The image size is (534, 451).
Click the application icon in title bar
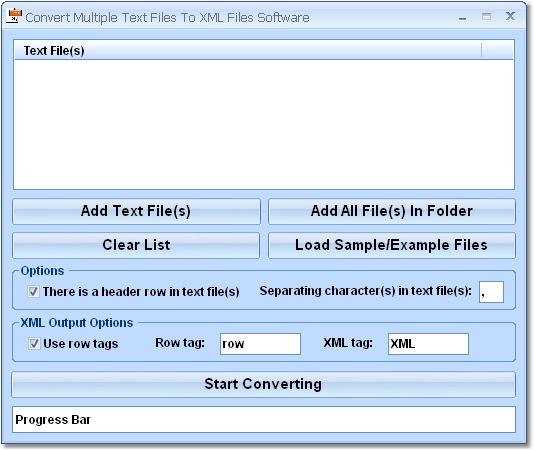[x=14, y=16]
